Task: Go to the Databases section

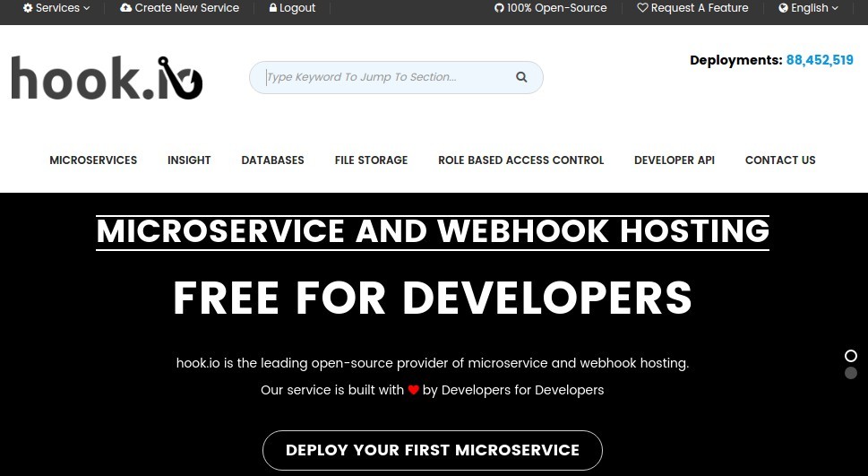Action: click(x=272, y=160)
